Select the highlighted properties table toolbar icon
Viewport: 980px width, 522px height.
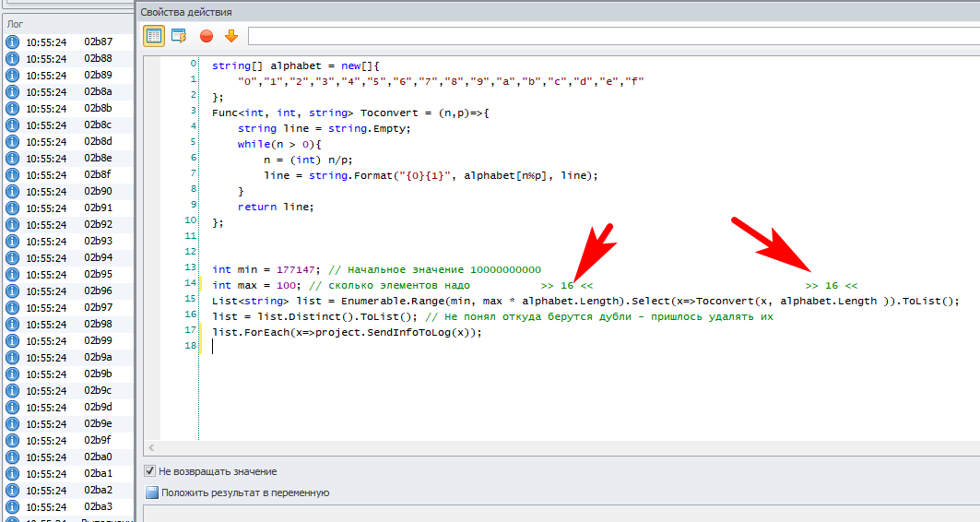[x=154, y=36]
